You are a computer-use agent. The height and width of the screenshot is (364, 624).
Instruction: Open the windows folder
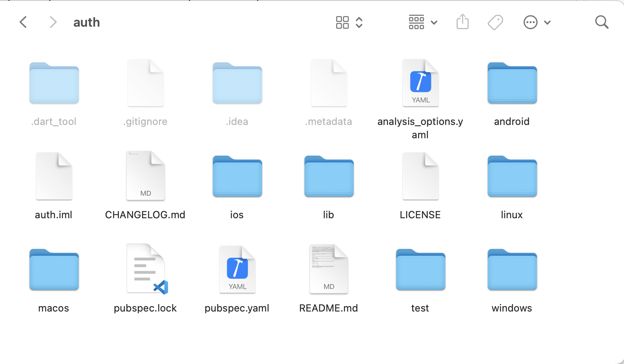(512, 269)
